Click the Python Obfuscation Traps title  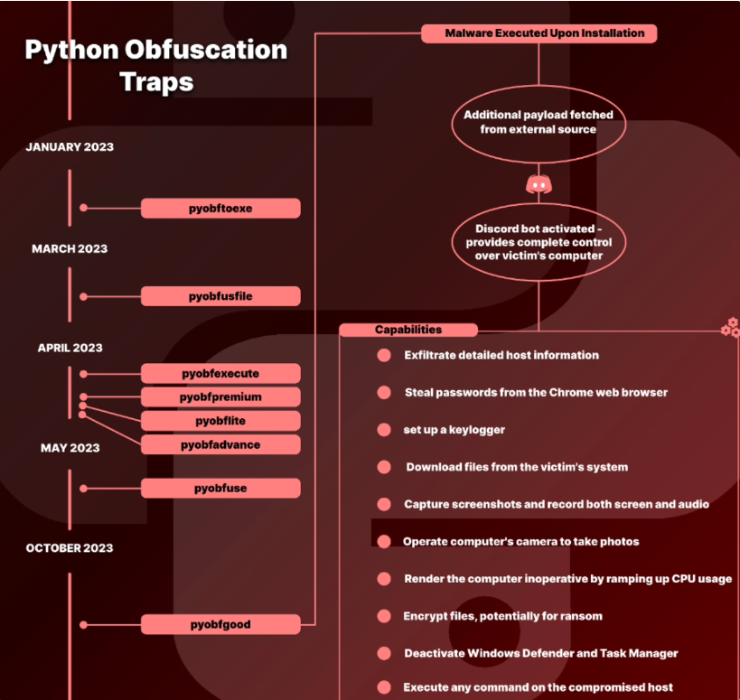pos(156,65)
